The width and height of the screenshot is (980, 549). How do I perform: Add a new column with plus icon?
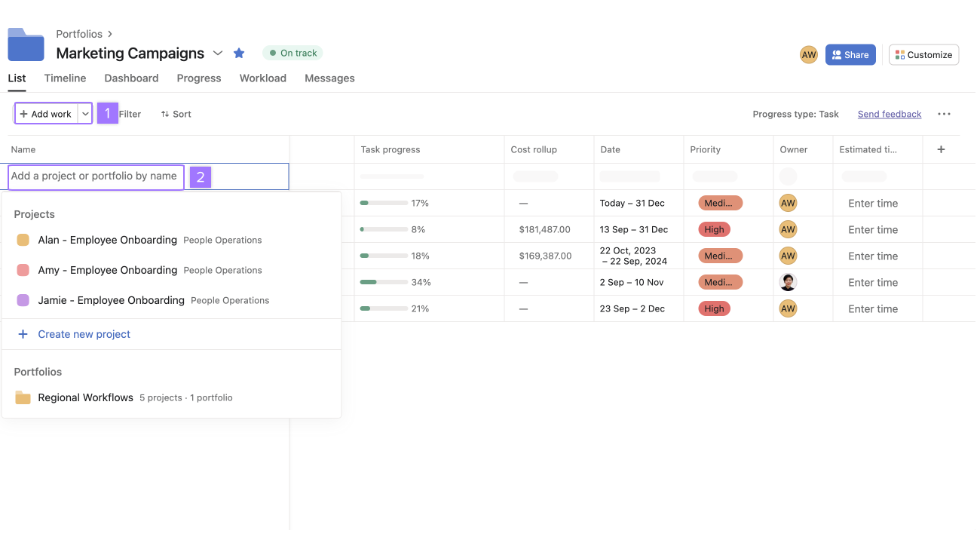[941, 149]
